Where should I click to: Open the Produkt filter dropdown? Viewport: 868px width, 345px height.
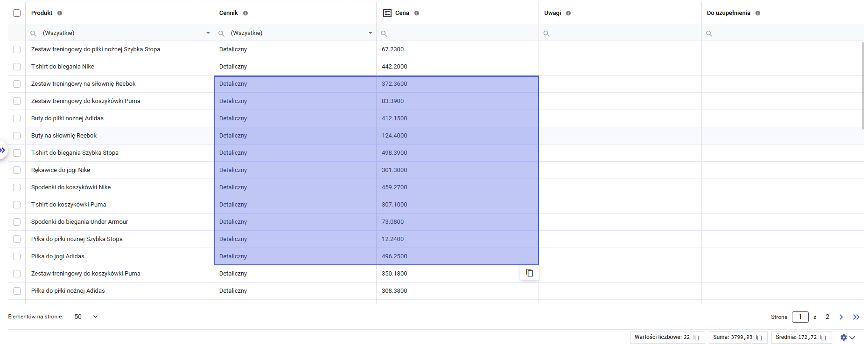208,33
